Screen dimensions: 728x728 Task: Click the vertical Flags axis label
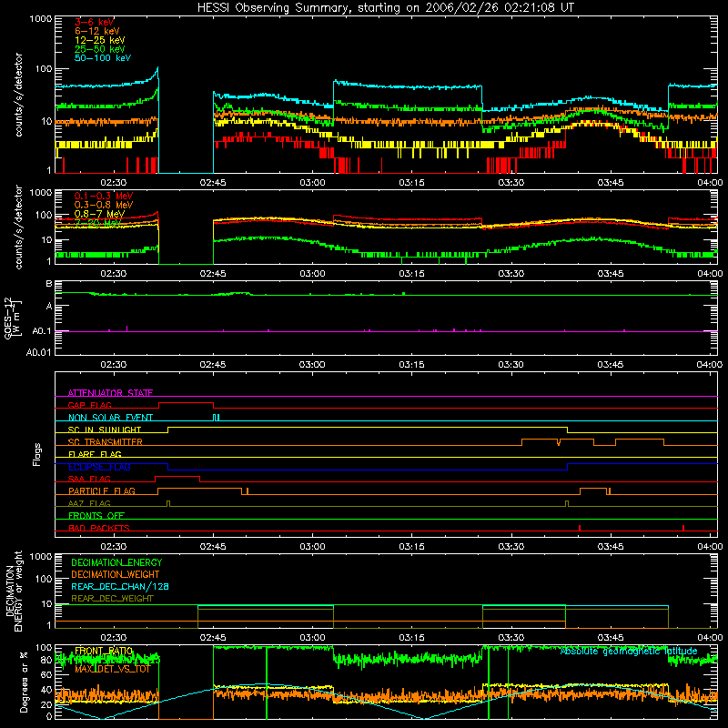37,454
